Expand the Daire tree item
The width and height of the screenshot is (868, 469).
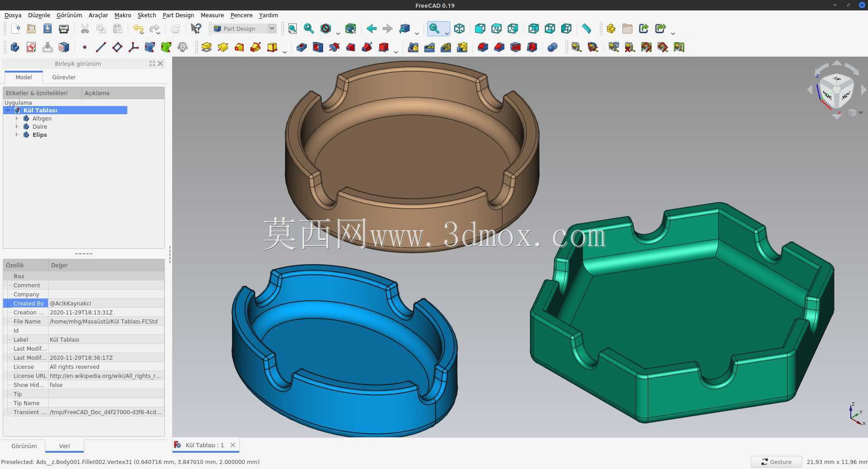coord(17,127)
